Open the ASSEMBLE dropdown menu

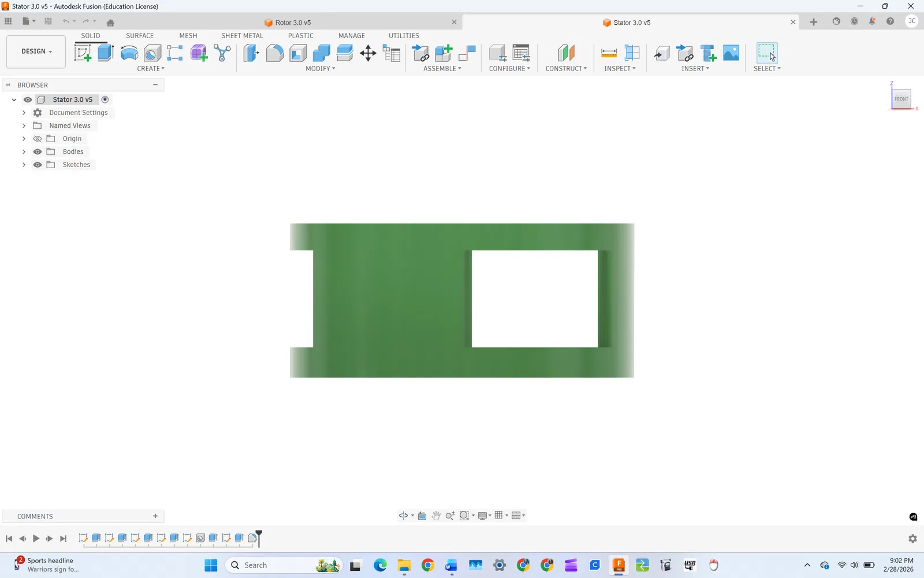(442, 69)
